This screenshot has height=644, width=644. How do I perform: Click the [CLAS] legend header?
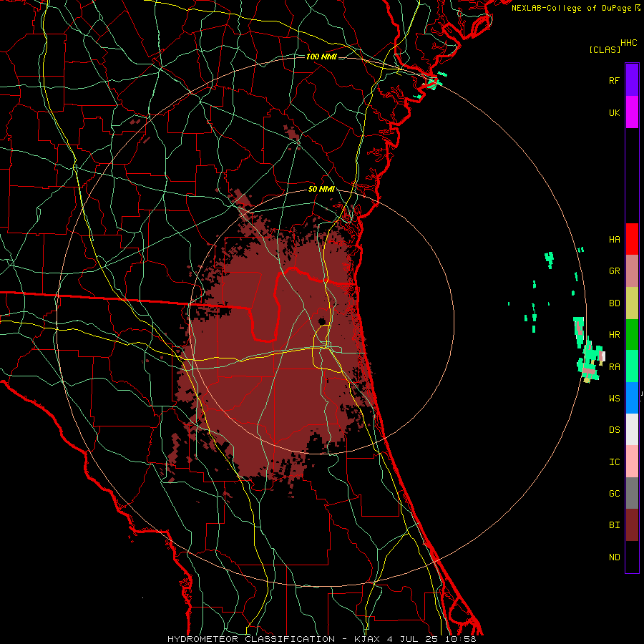click(605, 49)
